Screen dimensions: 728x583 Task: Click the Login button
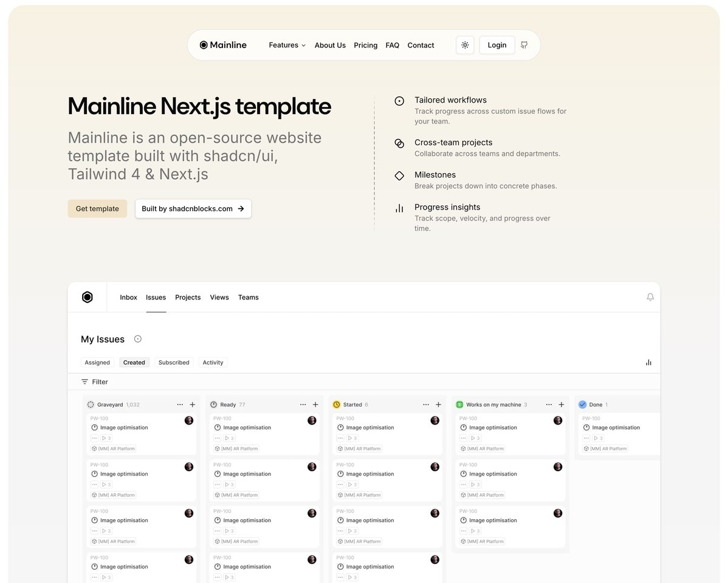497,45
